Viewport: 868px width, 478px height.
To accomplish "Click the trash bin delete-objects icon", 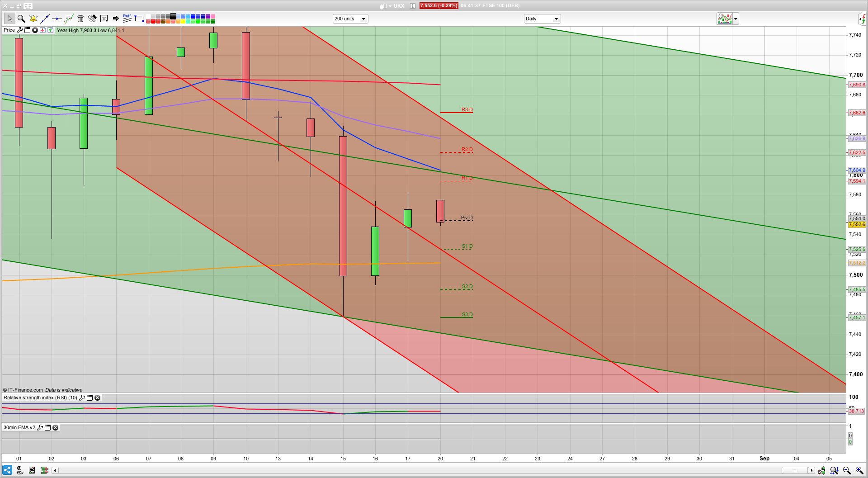I will coord(80,19).
